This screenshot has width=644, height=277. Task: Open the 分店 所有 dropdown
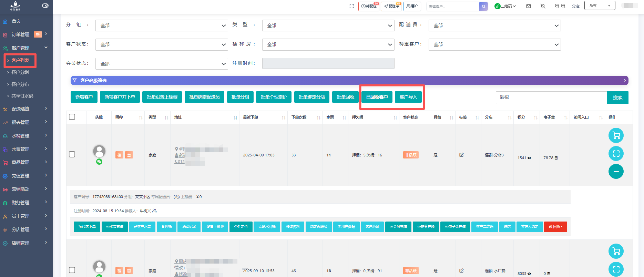[600, 6]
